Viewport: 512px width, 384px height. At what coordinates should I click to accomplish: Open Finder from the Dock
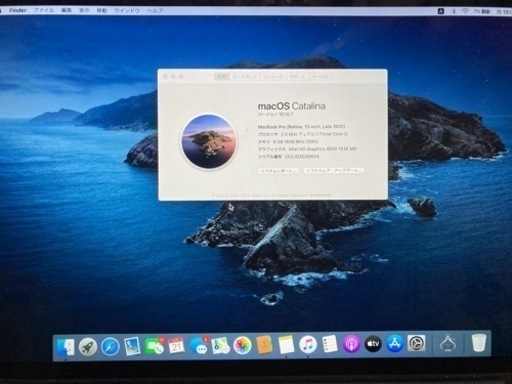[66, 347]
